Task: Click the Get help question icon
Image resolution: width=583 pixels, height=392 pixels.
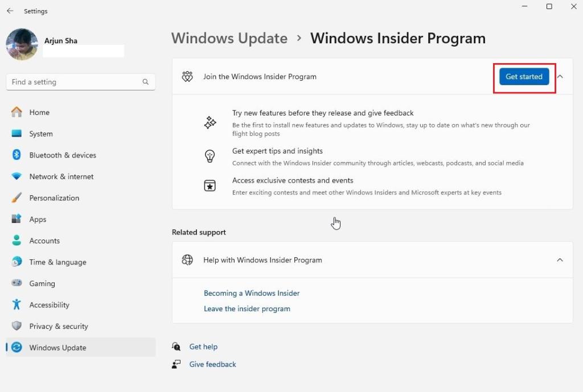Action: point(176,346)
